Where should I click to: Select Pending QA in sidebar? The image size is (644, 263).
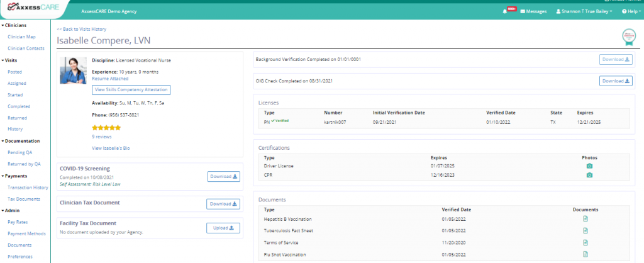tap(19, 152)
